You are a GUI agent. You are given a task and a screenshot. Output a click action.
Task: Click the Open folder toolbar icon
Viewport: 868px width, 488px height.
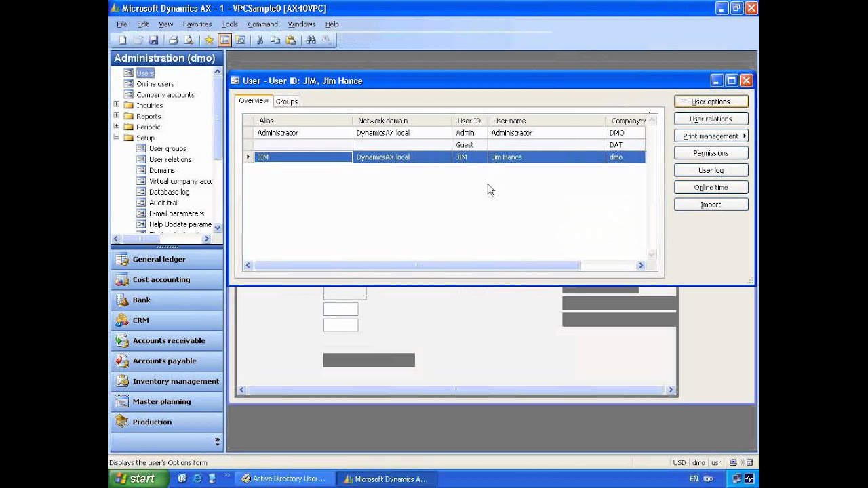138,40
